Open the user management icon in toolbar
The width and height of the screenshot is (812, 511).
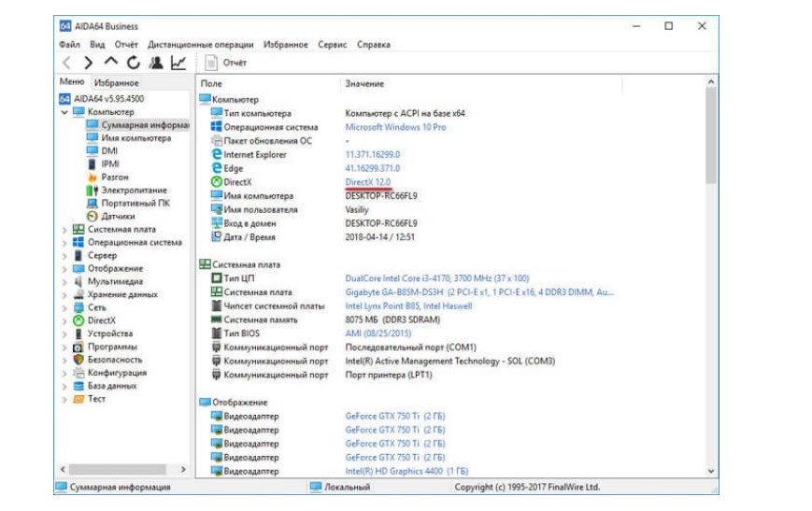point(156,63)
